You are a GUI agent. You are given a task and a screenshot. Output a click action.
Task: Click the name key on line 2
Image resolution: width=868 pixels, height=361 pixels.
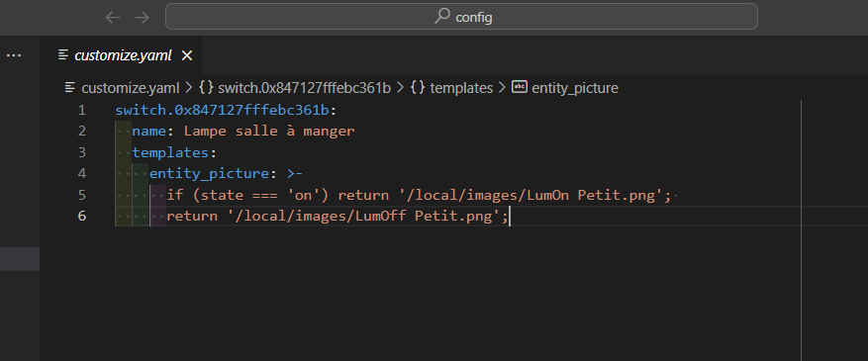coord(149,131)
